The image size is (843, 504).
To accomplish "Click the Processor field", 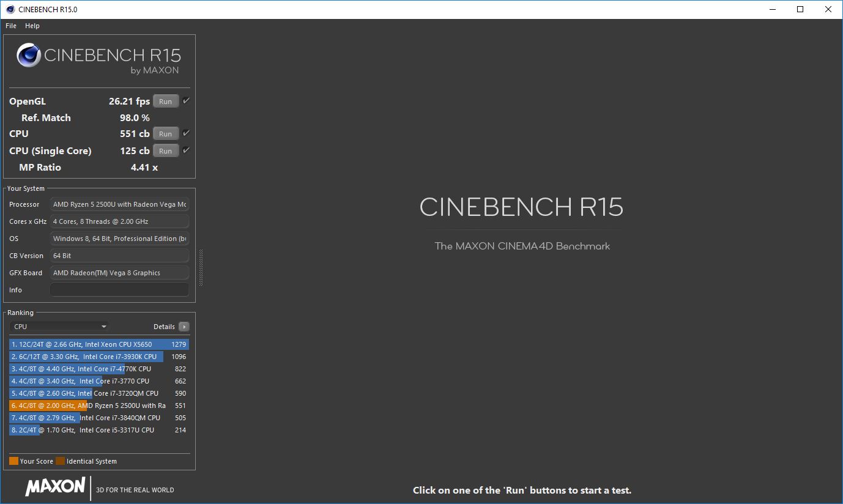I will (119, 204).
